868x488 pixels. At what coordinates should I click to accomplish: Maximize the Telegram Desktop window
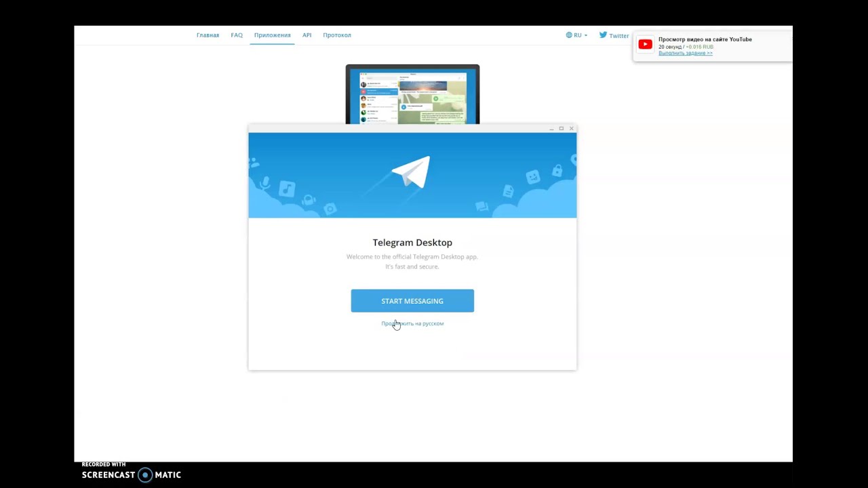pyautogui.click(x=561, y=128)
